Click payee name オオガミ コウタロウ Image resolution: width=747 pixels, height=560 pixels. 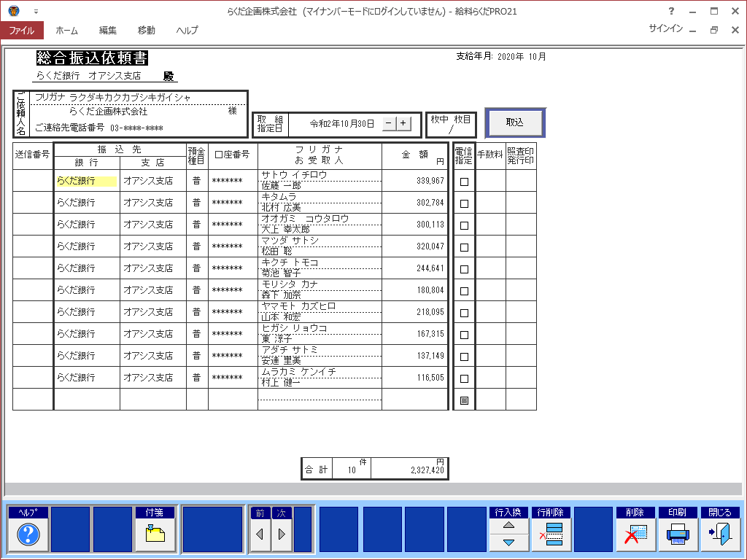[305, 219]
